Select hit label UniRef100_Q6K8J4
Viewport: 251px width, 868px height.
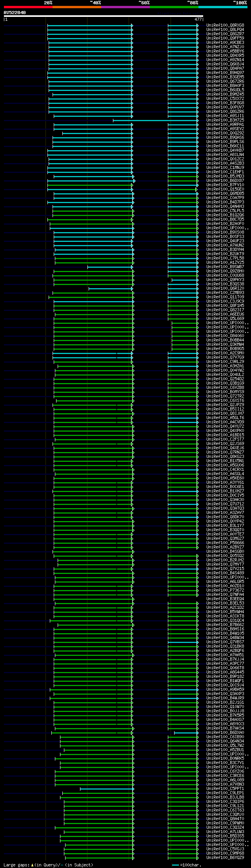click(x=225, y=64)
